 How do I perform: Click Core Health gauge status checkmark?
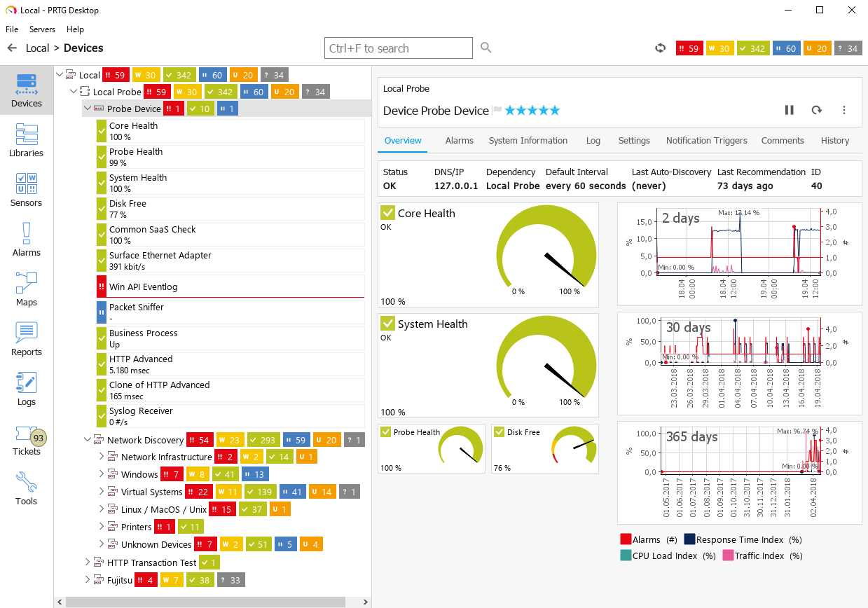[x=387, y=213]
